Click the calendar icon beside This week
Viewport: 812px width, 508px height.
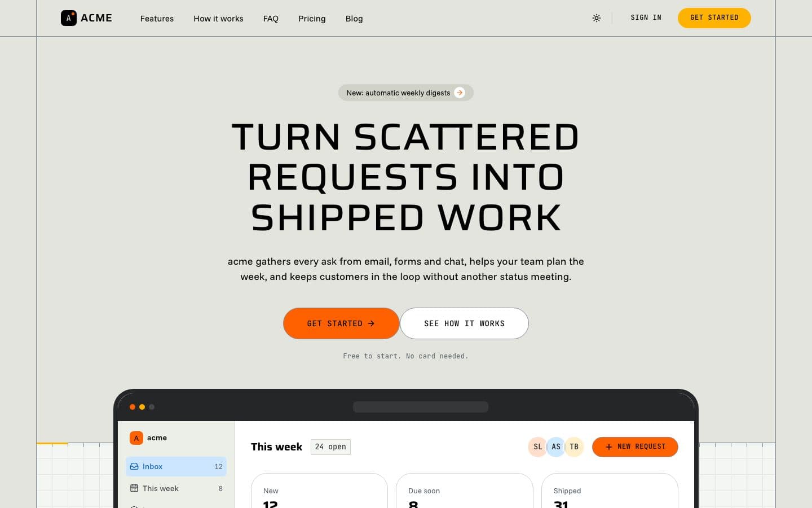point(134,488)
